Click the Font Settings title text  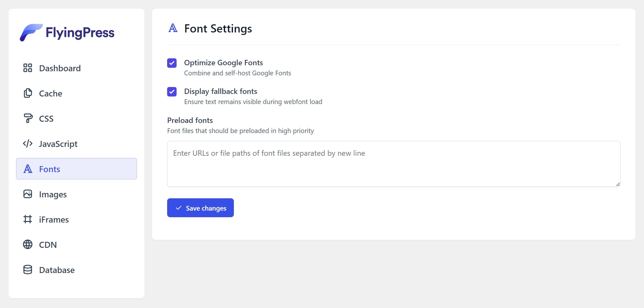click(218, 29)
